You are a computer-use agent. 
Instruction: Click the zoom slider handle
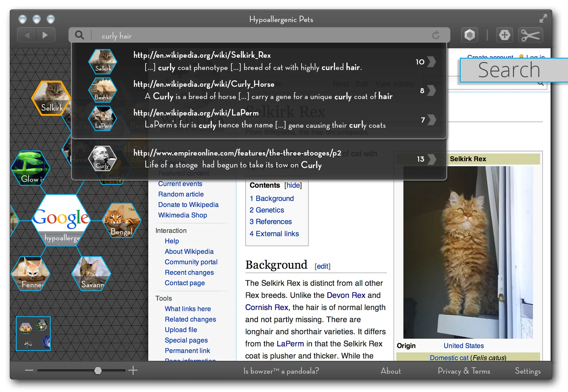click(98, 371)
